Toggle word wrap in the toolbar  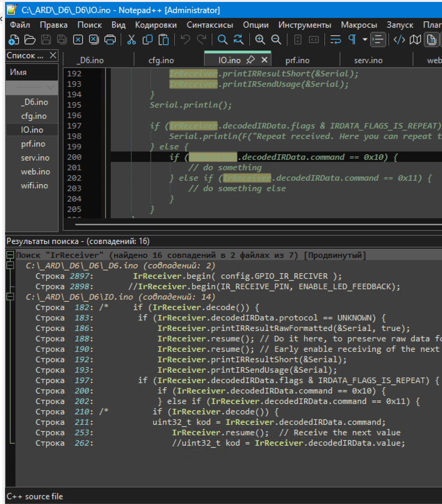coord(335,40)
